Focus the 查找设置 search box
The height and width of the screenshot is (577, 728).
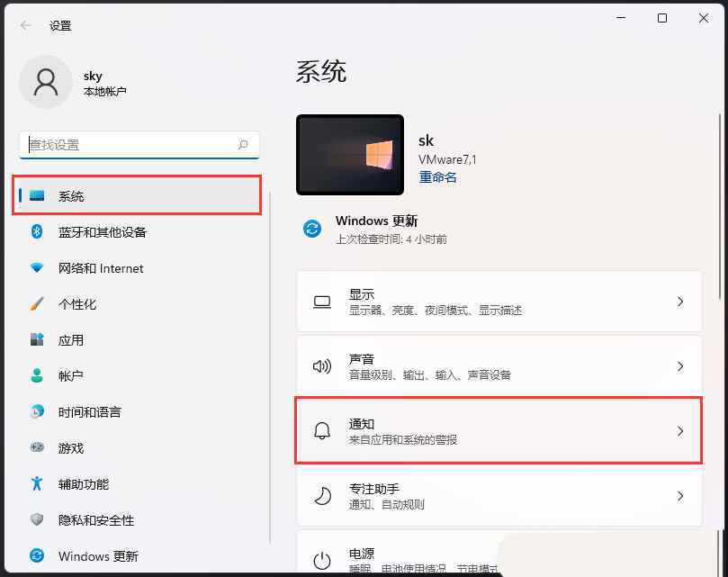point(139,145)
